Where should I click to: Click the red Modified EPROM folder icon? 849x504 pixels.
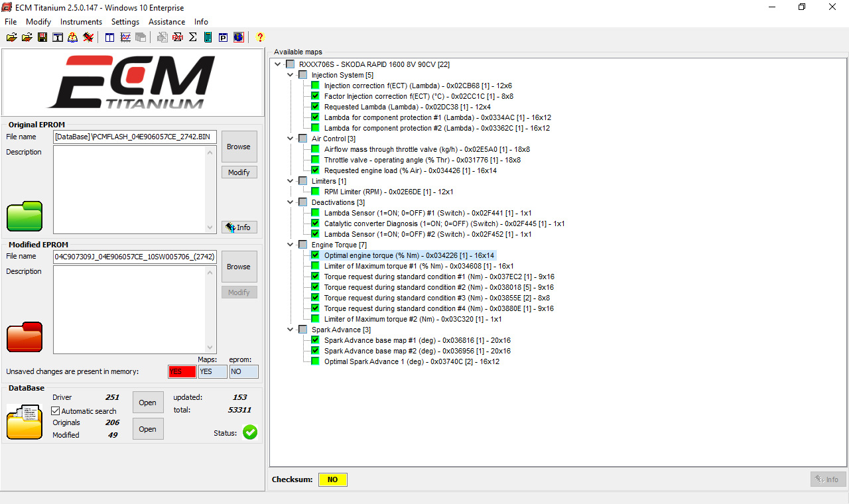click(x=25, y=337)
